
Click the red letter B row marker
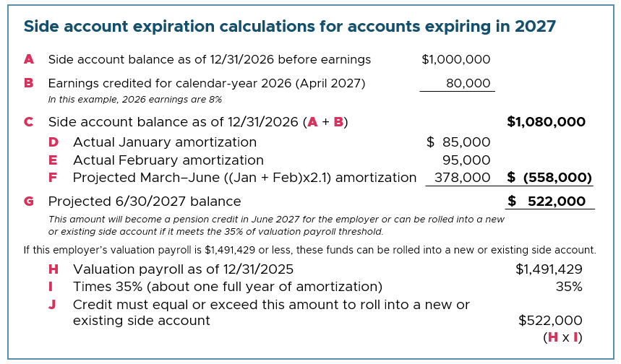point(28,83)
